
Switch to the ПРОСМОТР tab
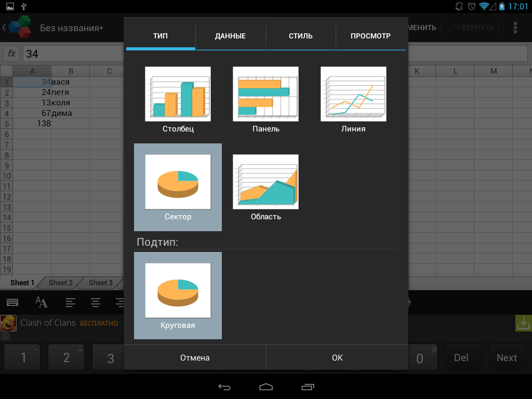pos(370,36)
